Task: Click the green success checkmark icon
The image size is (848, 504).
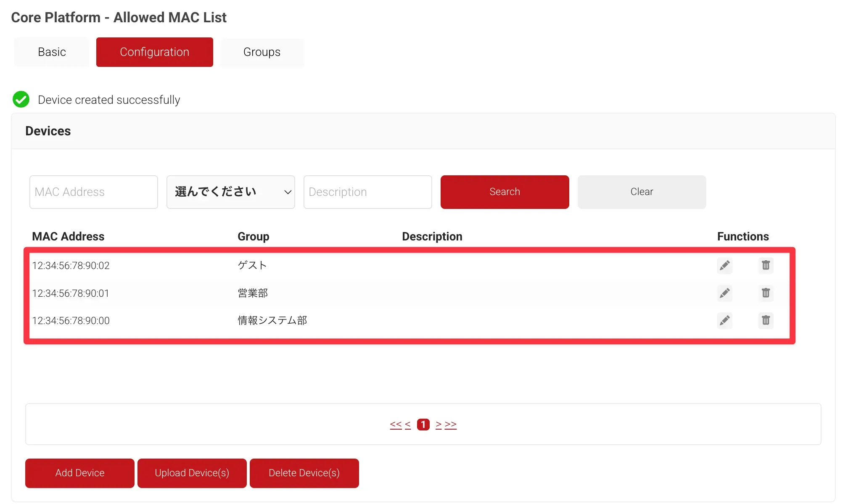Action: 21,100
